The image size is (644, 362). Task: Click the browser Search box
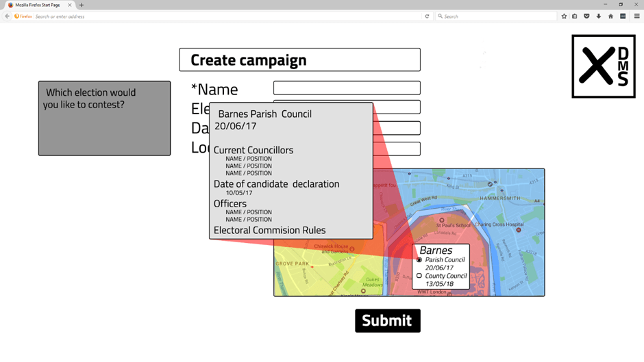[497, 16]
